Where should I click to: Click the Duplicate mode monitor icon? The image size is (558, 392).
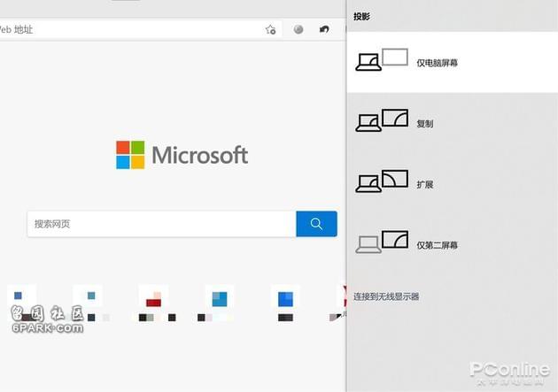(382, 120)
